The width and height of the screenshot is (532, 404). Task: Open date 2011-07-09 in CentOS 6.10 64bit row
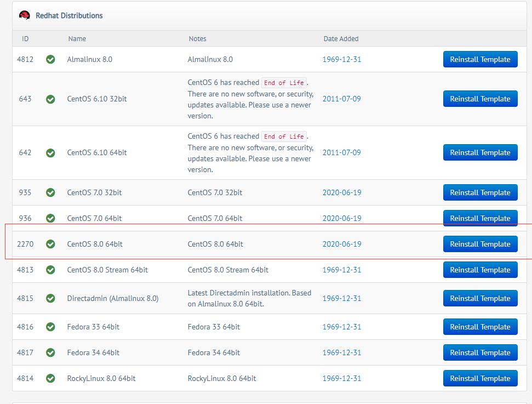342,152
